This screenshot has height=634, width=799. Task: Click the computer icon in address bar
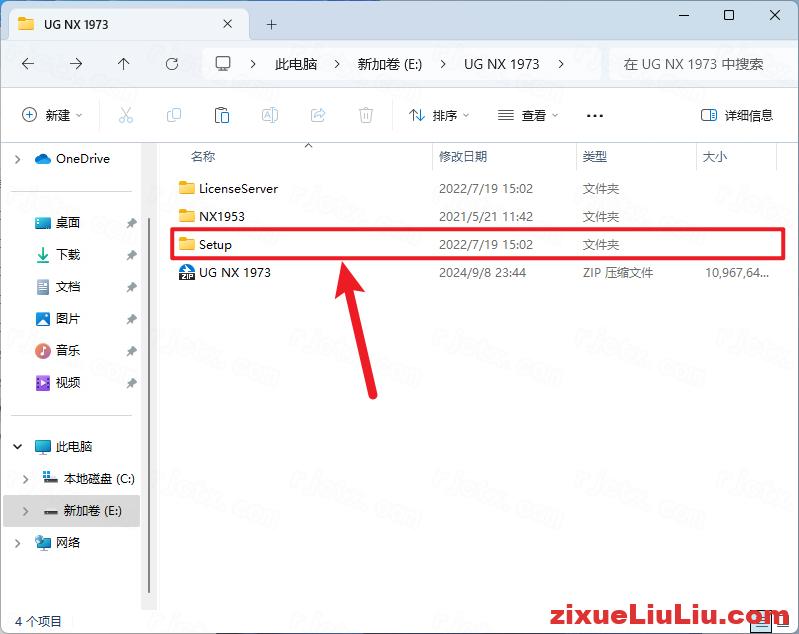click(223, 64)
